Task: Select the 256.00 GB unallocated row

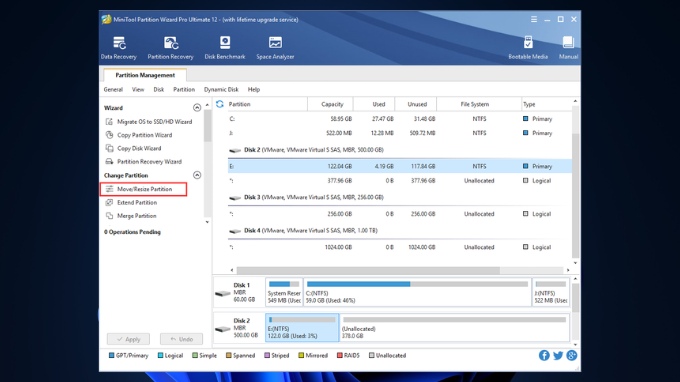Action: pyautogui.click(x=399, y=214)
